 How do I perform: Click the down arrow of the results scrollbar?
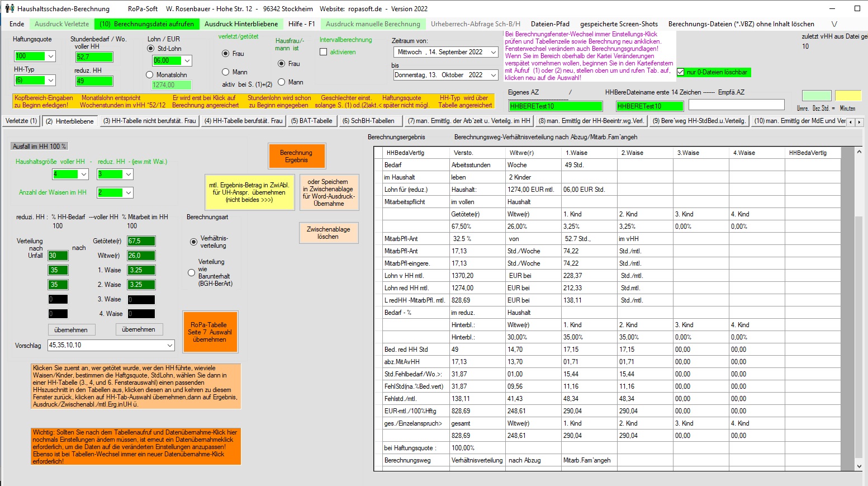click(859, 466)
